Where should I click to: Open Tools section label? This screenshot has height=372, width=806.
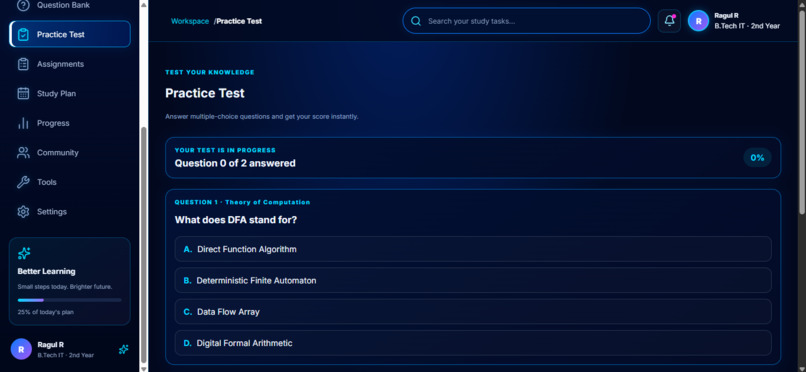[x=47, y=182]
